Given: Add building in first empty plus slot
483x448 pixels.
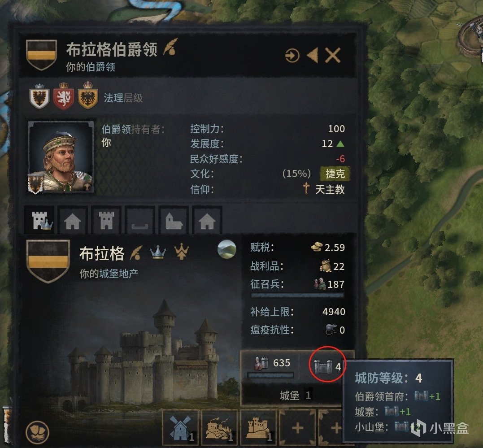Looking at the screenshot, I should tap(297, 427).
